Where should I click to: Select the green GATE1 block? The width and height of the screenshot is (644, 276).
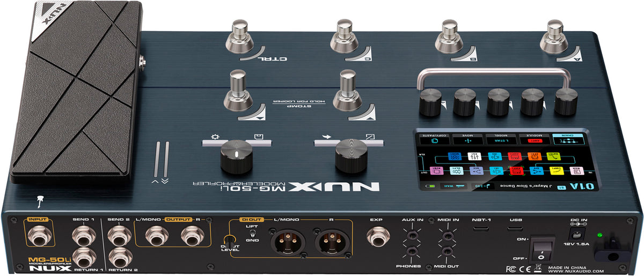tap(554, 156)
